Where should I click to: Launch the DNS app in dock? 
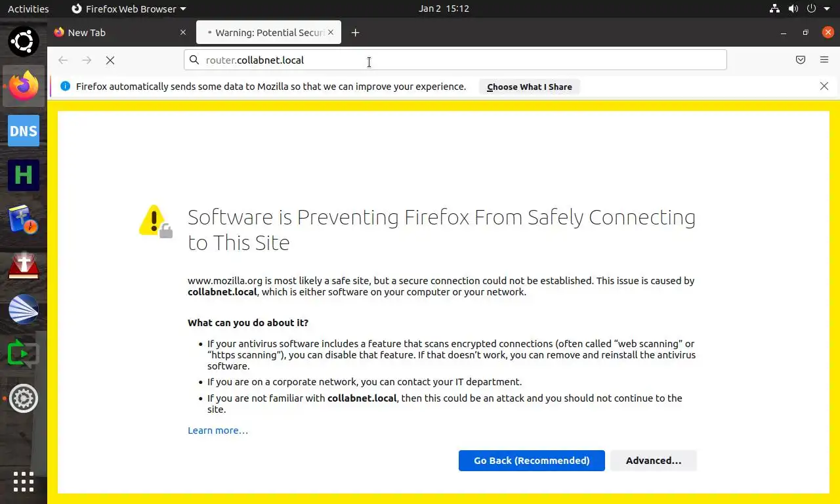(x=24, y=131)
